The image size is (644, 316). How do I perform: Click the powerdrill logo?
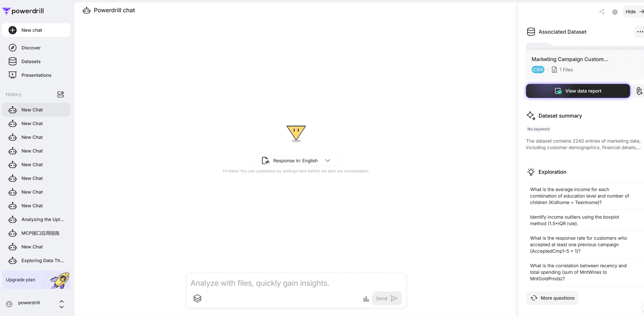point(23,11)
